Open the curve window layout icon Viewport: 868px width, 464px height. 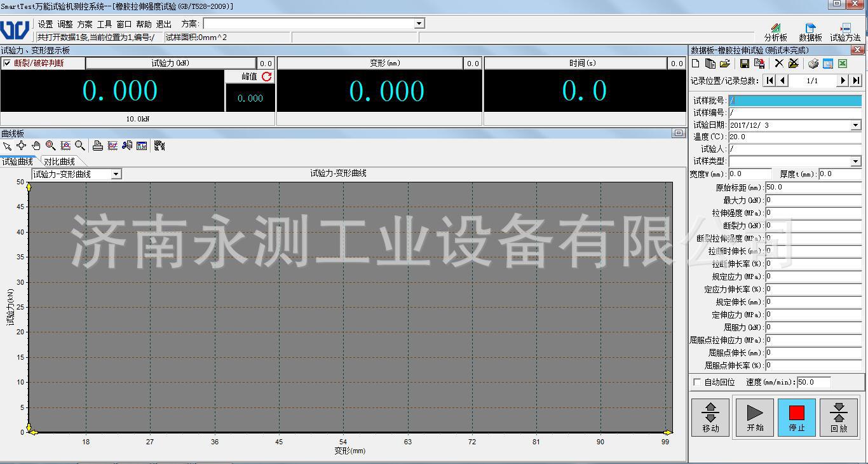click(142, 146)
